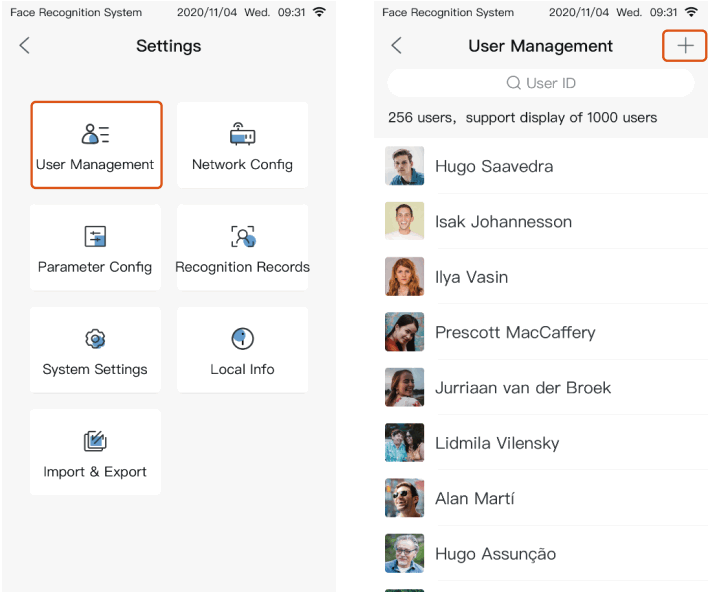Click Alan Martí's avatar thumbnail
This screenshot has height=596, width=712.
click(404, 498)
